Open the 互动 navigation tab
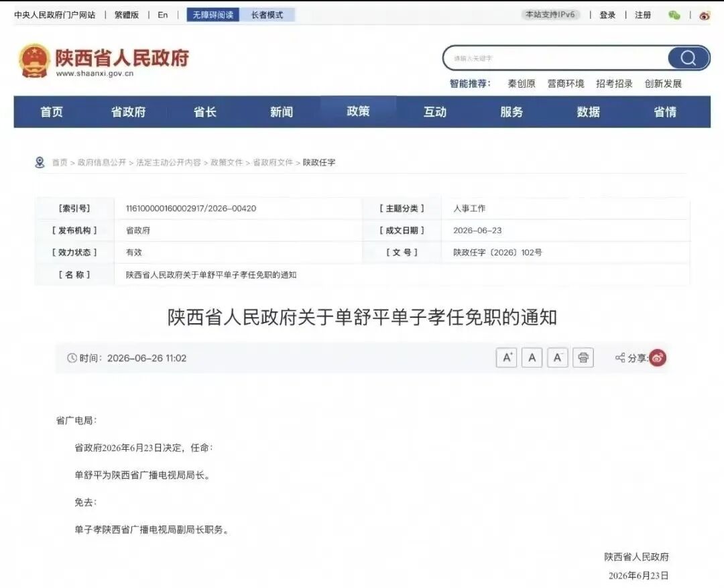The height and width of the screenshot is (588, 724). [x=435, y=112]
